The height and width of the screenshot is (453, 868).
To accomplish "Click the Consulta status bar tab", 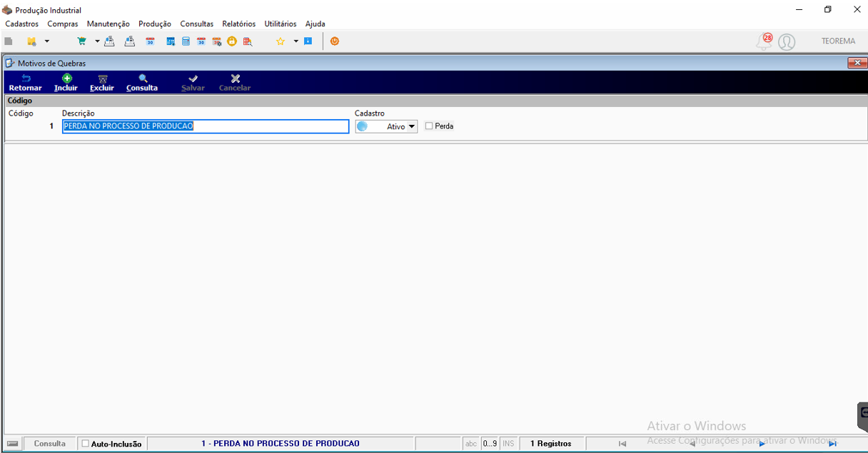I will coord(50,443).
